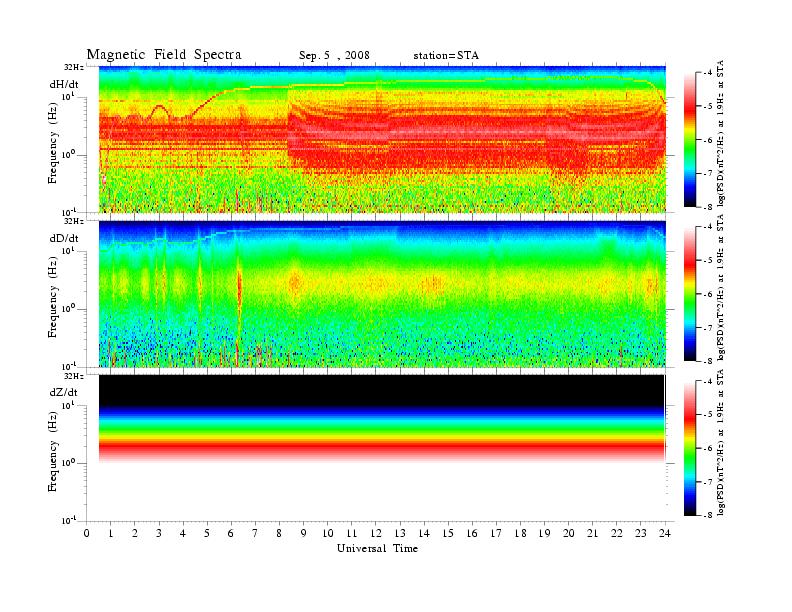Click hour 13 on the Universal Time axis
Screen dimensions: 792x612
click(x=400, y=533)
